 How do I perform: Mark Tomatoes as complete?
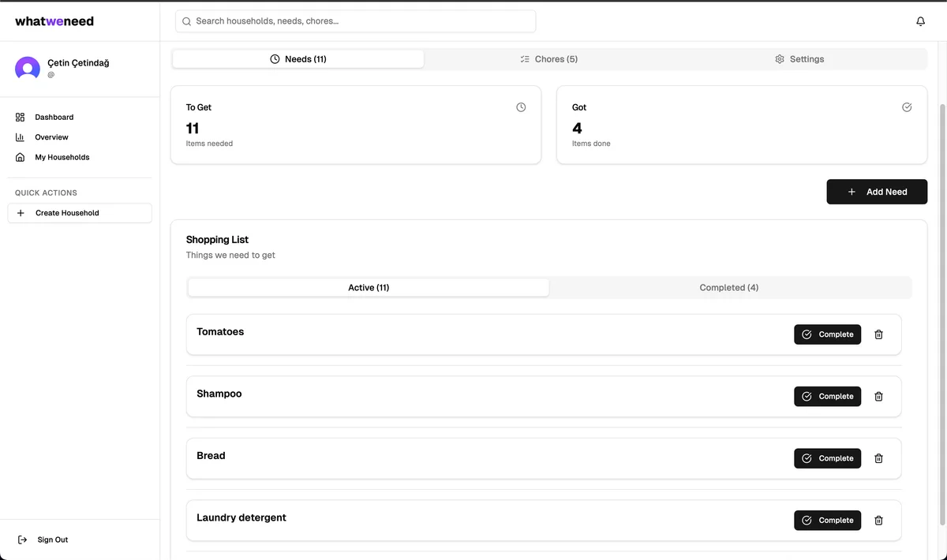pos(827,334)
